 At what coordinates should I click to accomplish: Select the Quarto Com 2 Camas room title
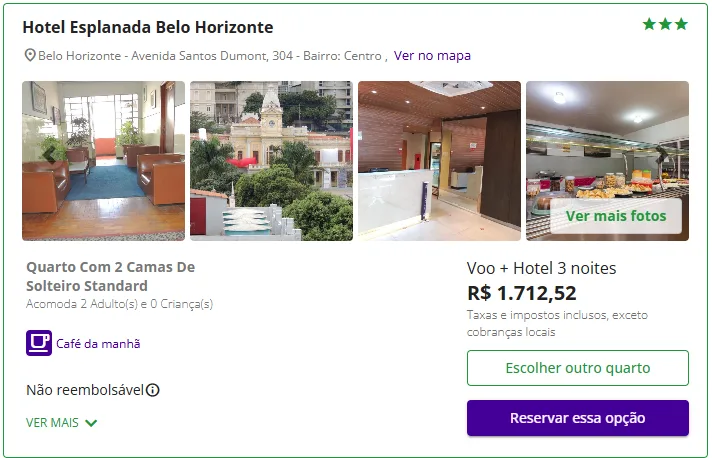[110, 277]
